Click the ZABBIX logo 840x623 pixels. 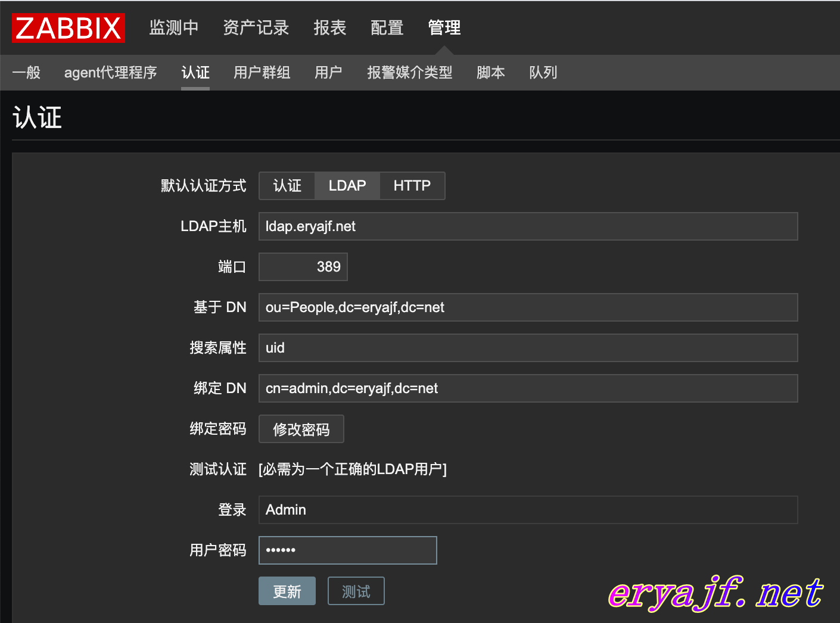coord(69,28)
